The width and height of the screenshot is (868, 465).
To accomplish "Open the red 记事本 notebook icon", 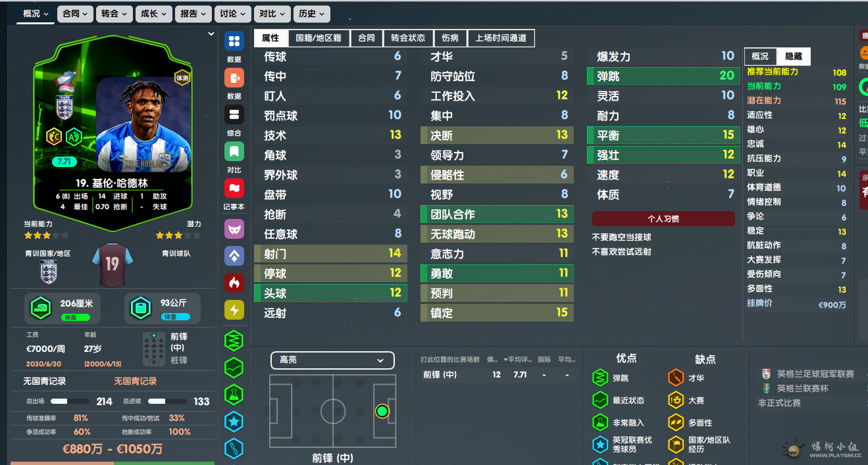I will (x=234, y=189).
